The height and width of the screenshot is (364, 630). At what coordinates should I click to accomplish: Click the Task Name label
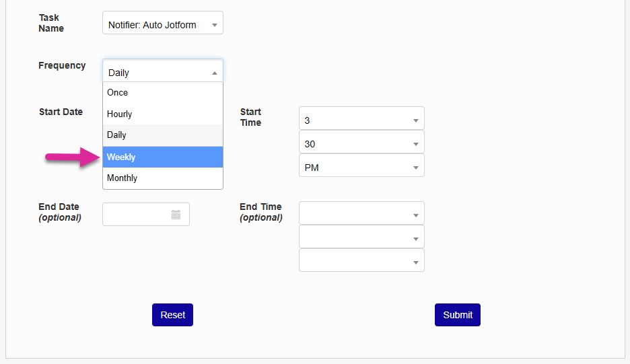click(x=51, y=23)
